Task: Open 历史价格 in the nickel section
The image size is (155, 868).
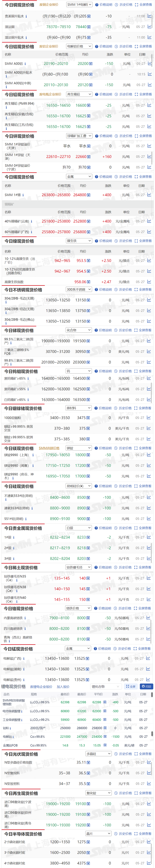Action: coord(123,241)
